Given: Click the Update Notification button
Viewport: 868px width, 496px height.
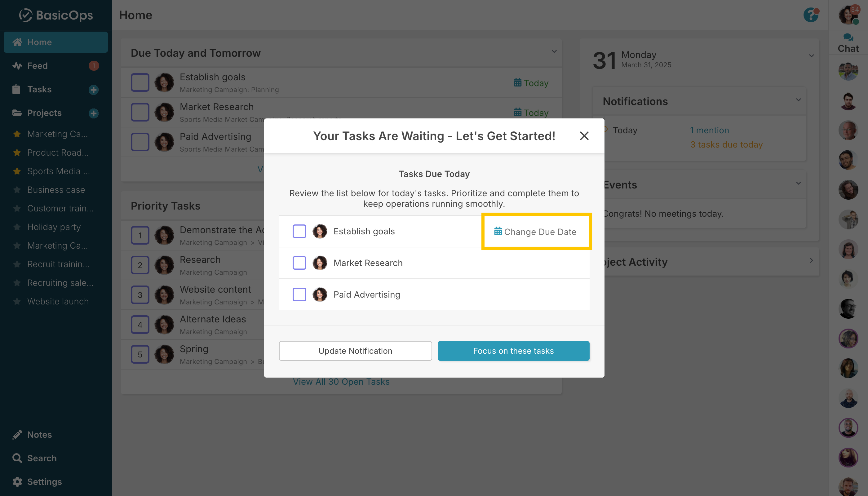Looking at the screenshot, I should (x=355, y=351).
